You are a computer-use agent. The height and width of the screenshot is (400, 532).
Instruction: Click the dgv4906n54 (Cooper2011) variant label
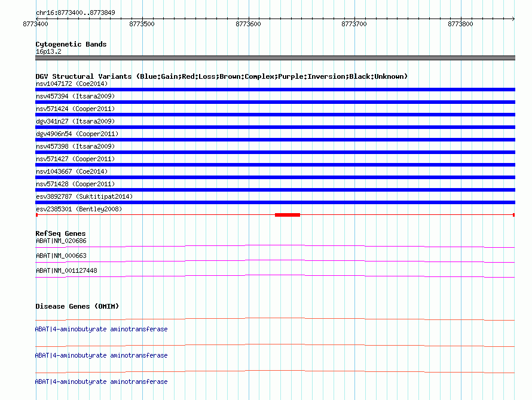[77, 134]
